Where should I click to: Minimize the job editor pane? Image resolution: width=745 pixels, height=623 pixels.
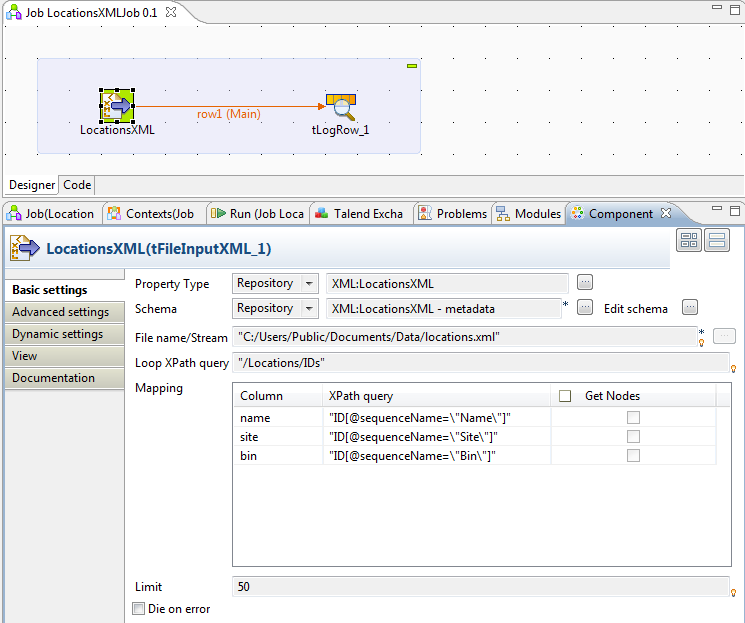tap(717, 8)
